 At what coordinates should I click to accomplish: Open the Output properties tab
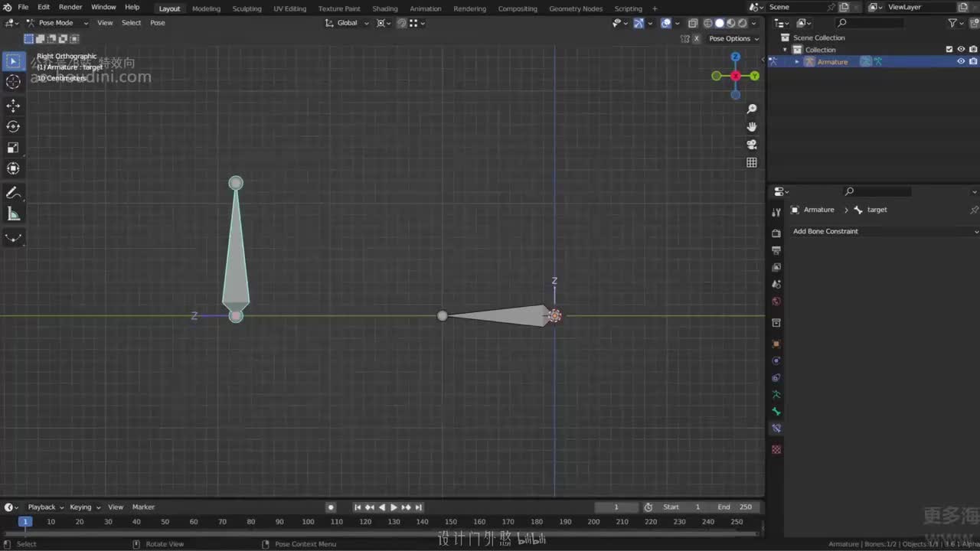tap(776, 250)
